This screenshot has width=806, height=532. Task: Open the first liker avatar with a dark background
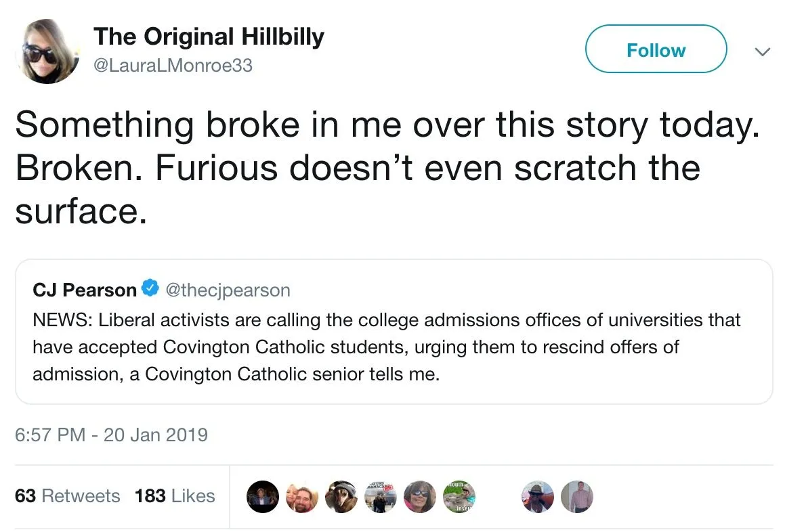pos(262,497)
